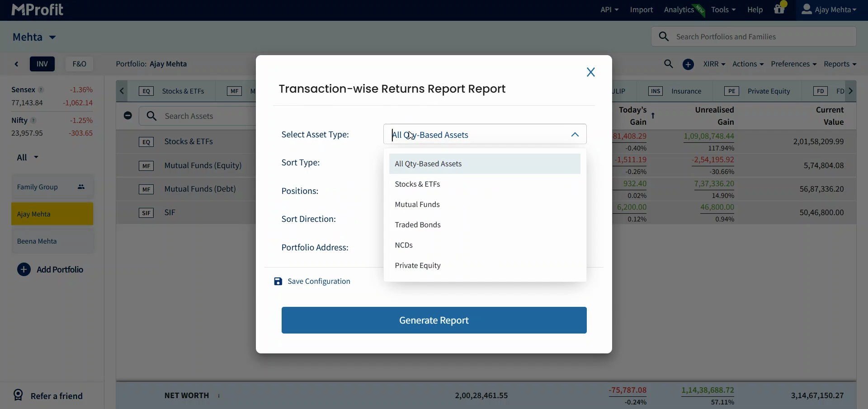Click the collapse-all minus icon
The height and width of the screenshot is (409, 868).
(128, 116)
